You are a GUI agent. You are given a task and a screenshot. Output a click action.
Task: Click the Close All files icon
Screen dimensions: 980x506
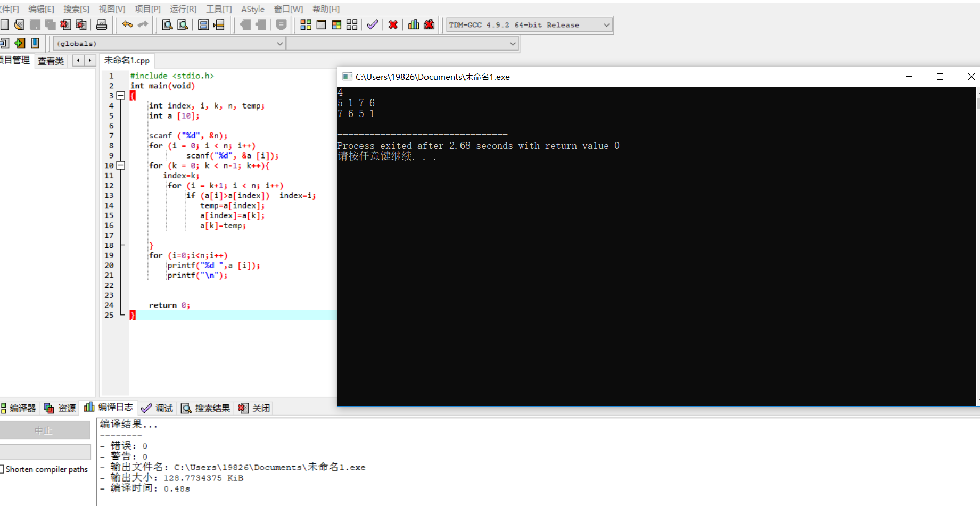pos(81,24)
